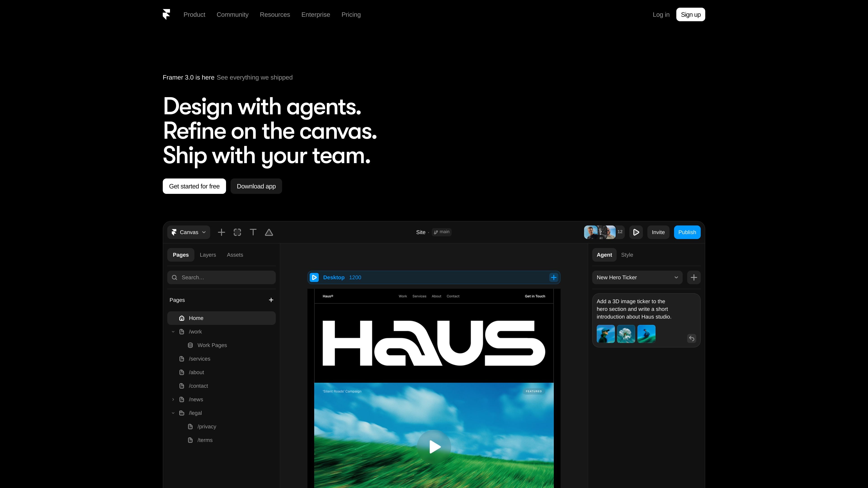Click Get started for free

click(194, 186)
